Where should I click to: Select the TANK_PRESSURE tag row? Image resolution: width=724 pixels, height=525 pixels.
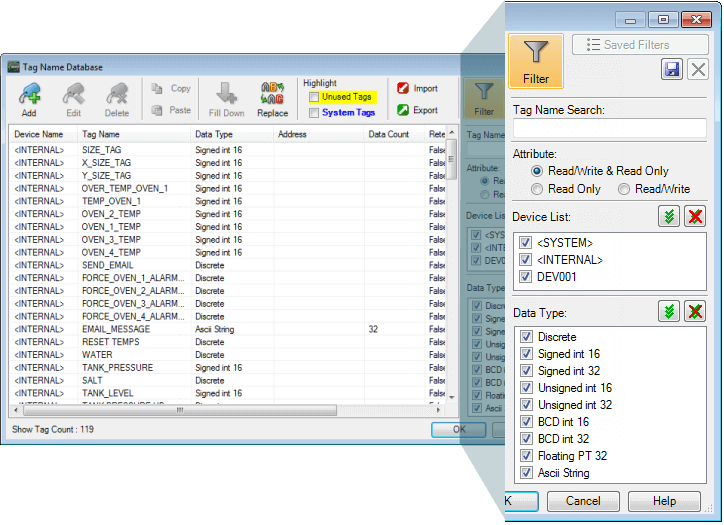click(228, 368)
